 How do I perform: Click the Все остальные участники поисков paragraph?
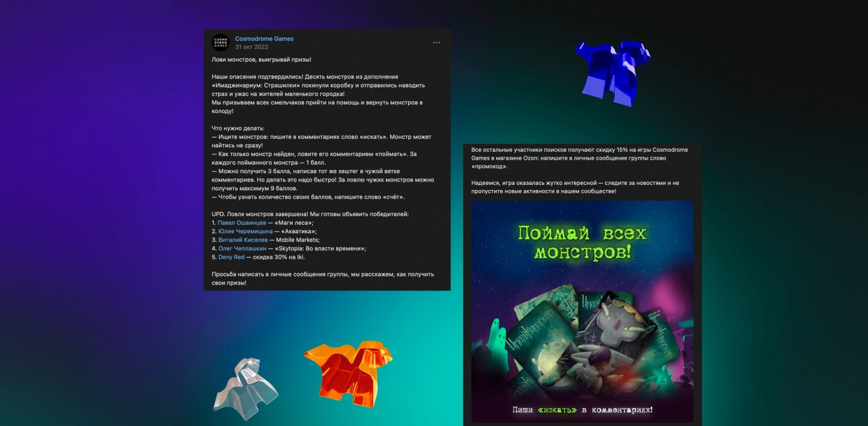point(580,158)
